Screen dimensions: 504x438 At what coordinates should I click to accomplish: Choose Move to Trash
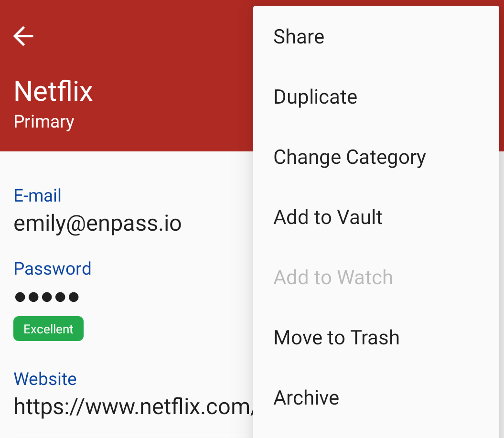coord(376,337)
